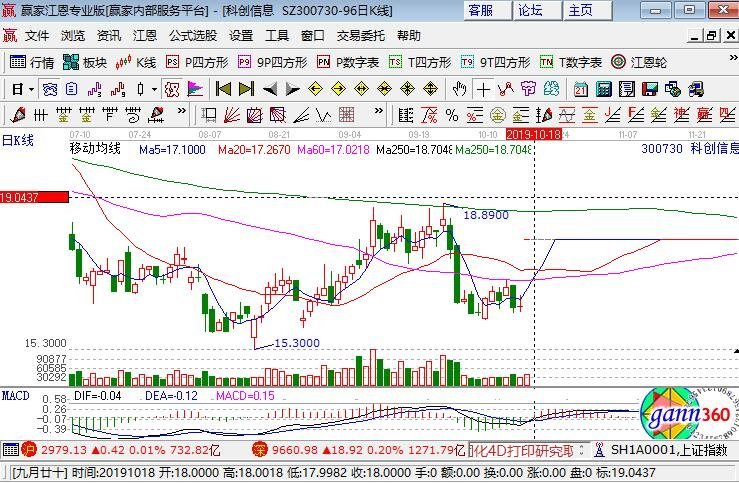Viewport: 739px width, 483px height.
Task: Click the Ma5=17.1000 indicator value
Action: click(x=172, y=150)
